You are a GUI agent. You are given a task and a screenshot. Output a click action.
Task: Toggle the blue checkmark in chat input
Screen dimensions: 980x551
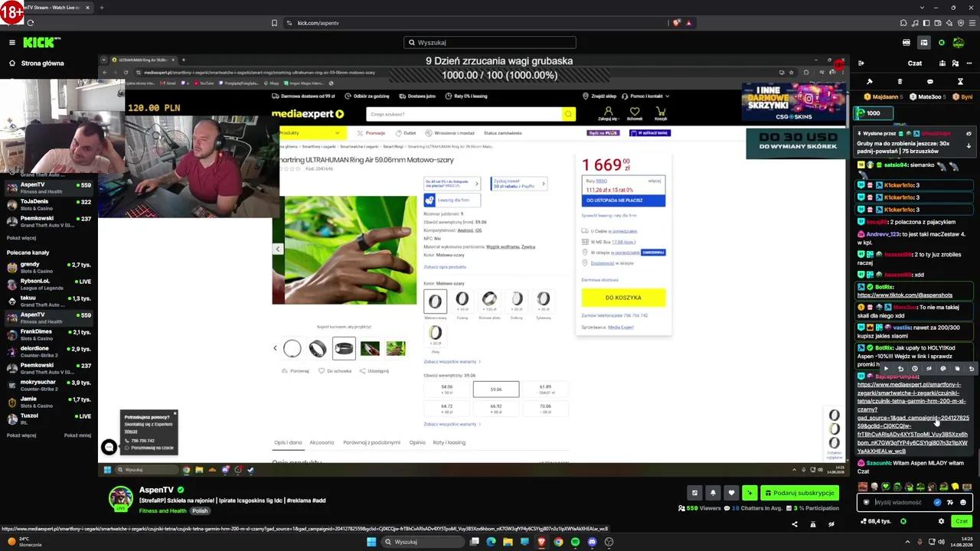pos(937,503)
